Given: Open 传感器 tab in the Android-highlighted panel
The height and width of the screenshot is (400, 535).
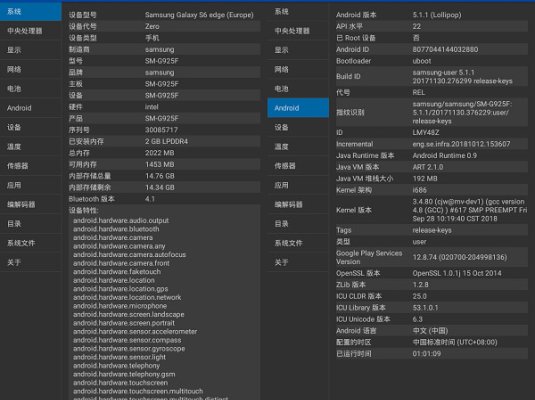Looking at the screenshot, I should [298, 166].
